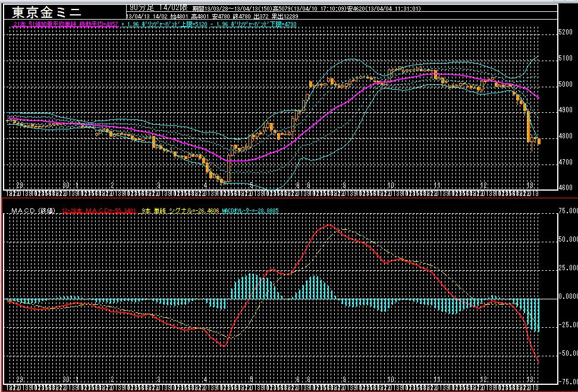Image resolution: width=578 pixels, height=392 pixels.
Task: Click the -75.00 MACD axis label
Action: coord(568,382)
